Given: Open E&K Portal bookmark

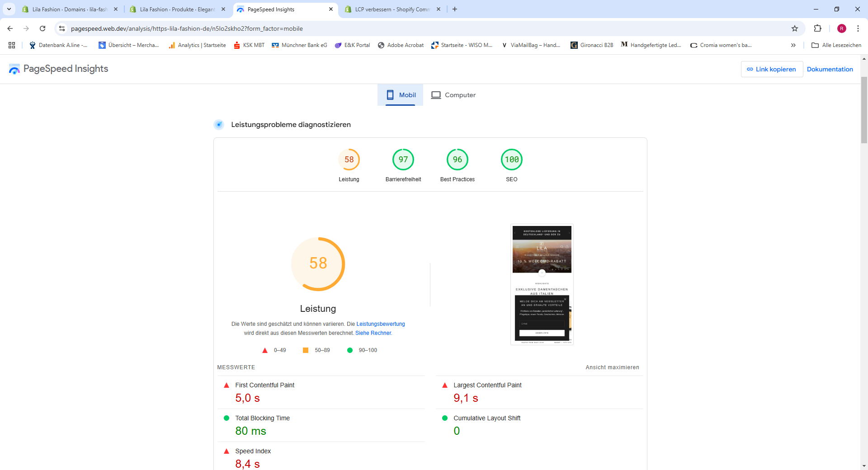Looking at the screenshot, I should click(x=352, y=45).
